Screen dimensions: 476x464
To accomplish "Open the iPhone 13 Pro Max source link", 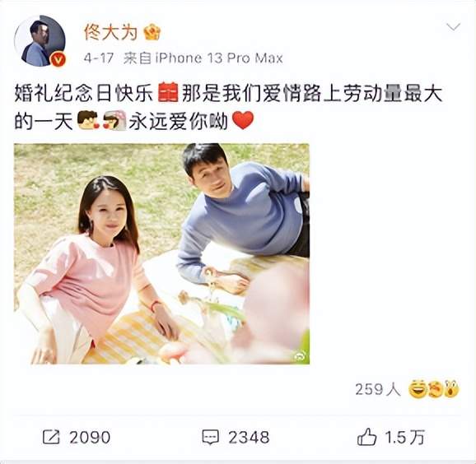I will (219, 58).
